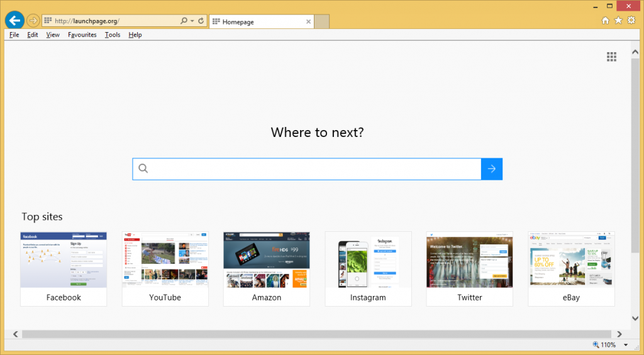
Task: Click the Forward navigation arrow
Action: [x=33, y=21]
